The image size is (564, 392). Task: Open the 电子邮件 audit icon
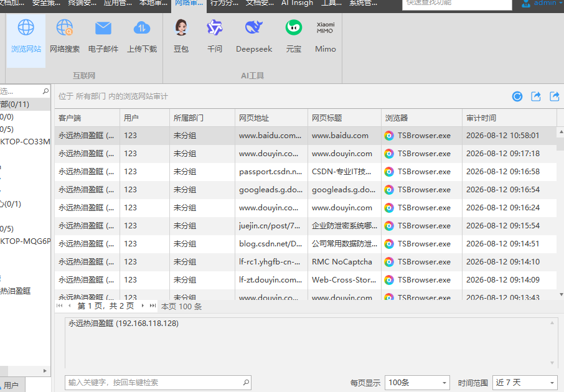(x=103, y=36)
